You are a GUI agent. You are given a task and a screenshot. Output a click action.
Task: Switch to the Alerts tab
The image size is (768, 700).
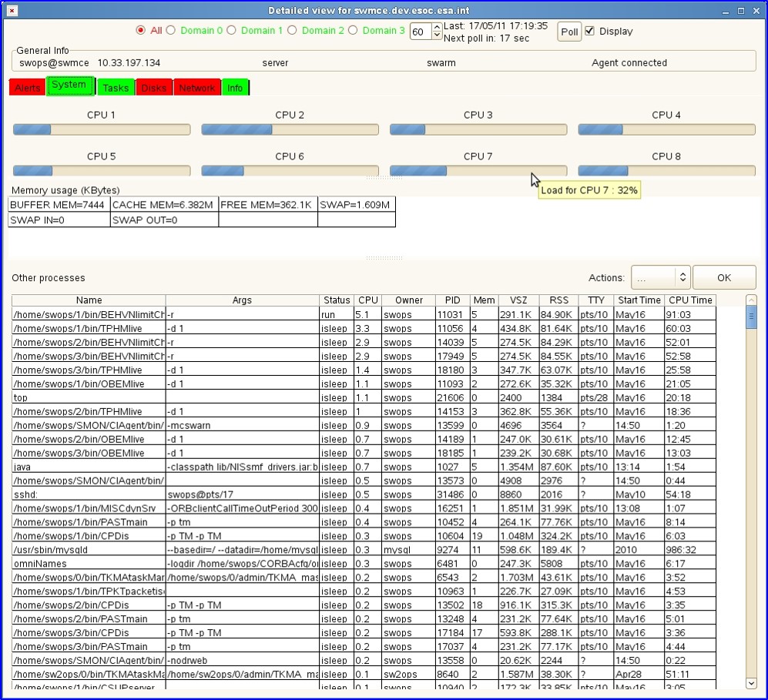(x=28, y=88)
